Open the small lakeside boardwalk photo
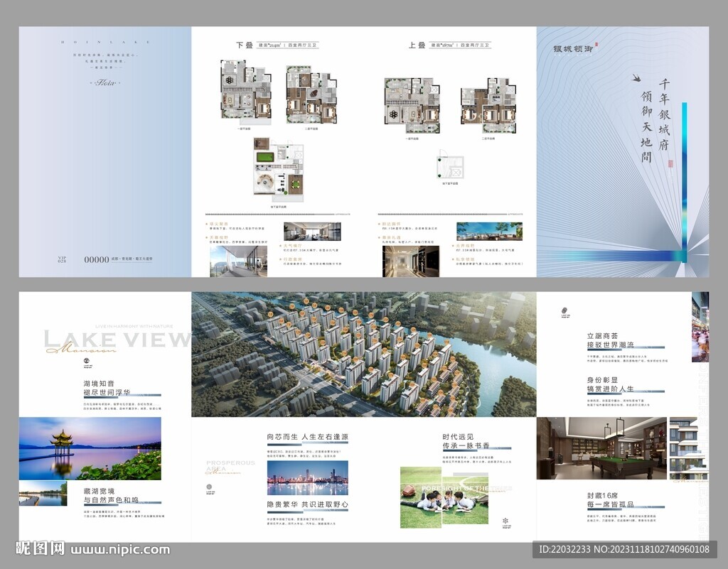The width and height of the screenshot is (728, 569). click(x=43, y=494)
